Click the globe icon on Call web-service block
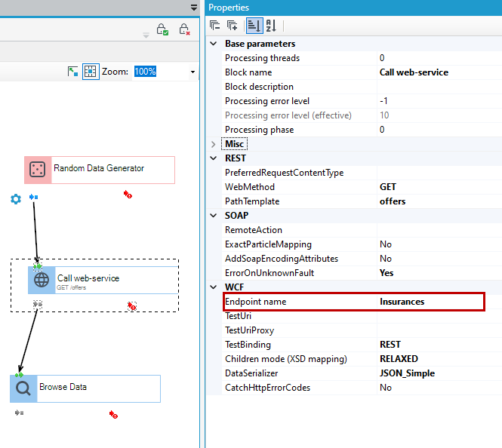502x448 pixels. coord(42,280)
